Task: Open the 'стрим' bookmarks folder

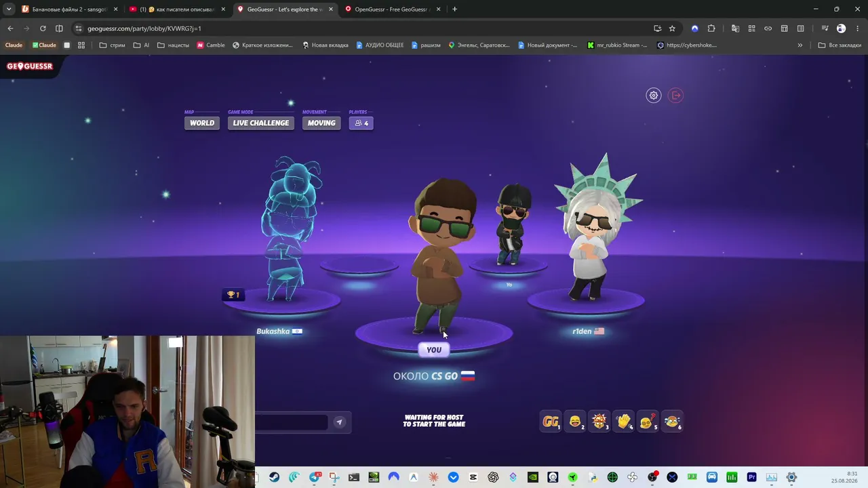Action: [x=112, y=45]
